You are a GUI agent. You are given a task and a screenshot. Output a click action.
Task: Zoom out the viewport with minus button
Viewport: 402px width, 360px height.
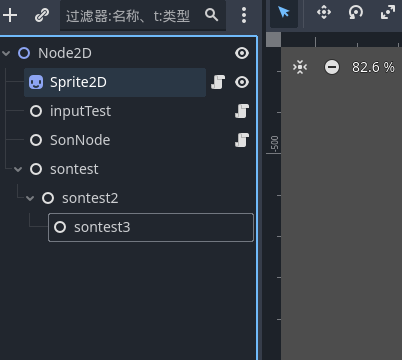[x=332, y=67]
